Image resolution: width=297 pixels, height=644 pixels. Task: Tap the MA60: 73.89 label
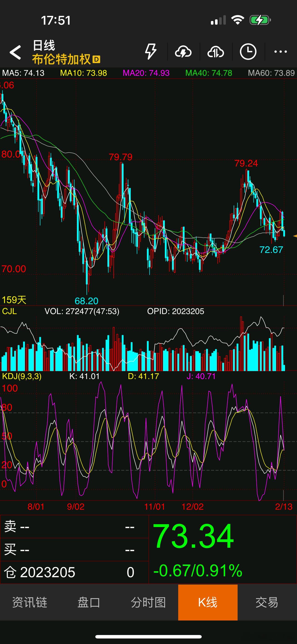click(x=271, y=73)
